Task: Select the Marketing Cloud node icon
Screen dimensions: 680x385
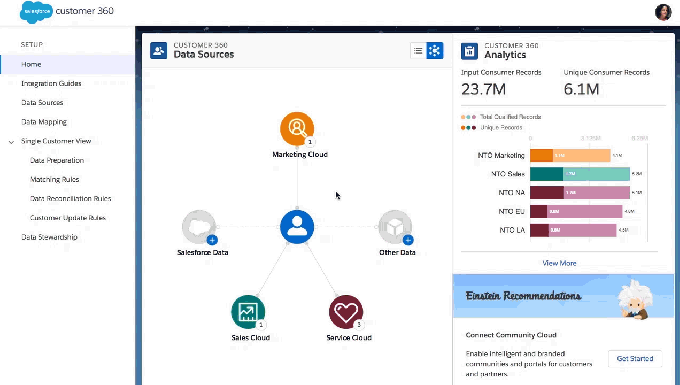Action: coord(297,129)
